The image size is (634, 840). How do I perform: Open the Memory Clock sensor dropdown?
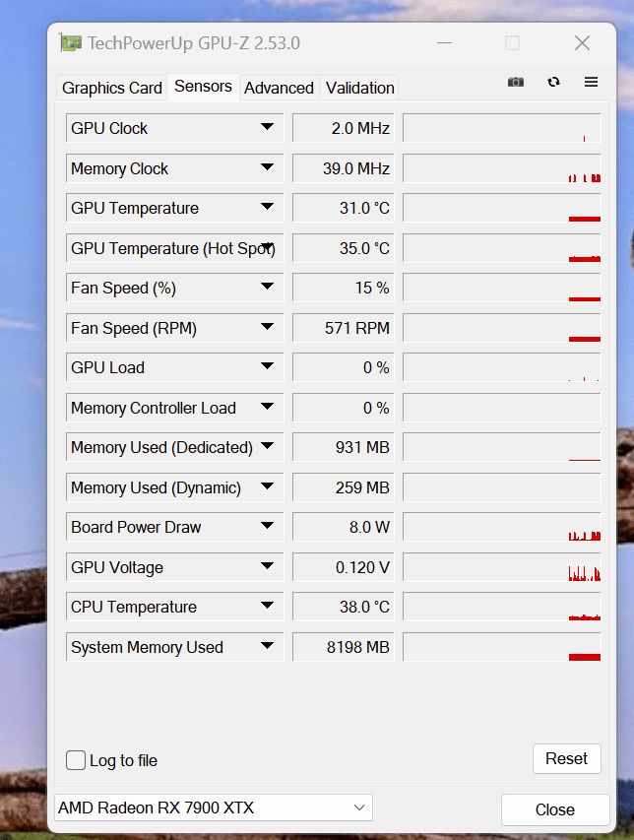pos(267,167)
